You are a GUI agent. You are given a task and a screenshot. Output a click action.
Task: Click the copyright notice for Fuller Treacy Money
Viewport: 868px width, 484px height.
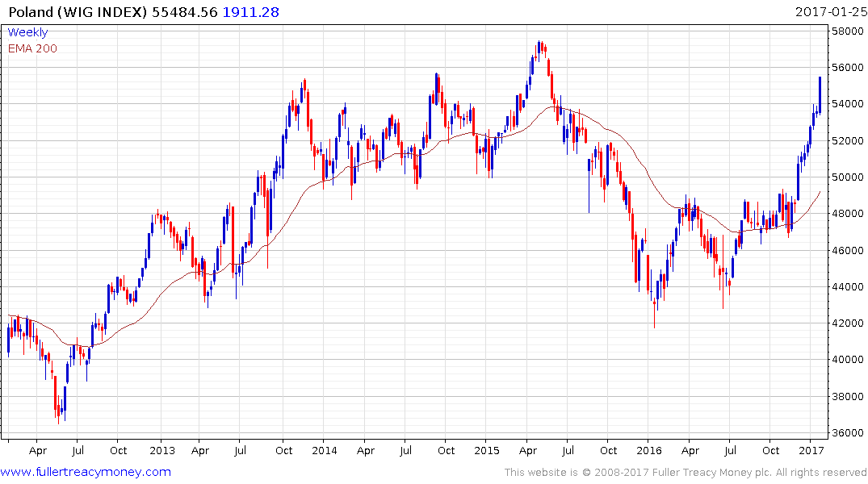coord(686,473)
